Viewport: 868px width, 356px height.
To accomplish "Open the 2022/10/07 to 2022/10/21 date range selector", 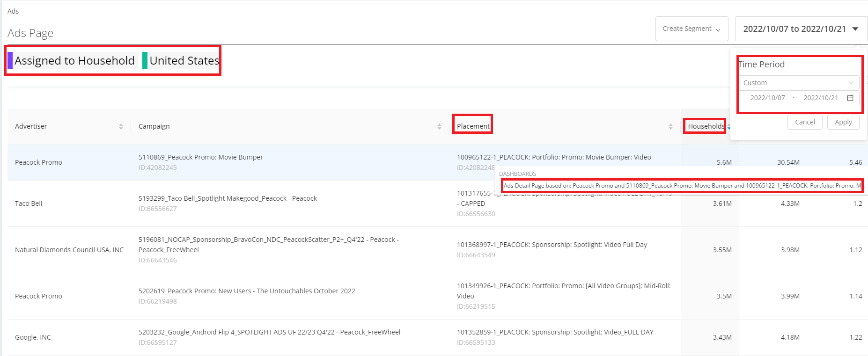I will point(801,29).
